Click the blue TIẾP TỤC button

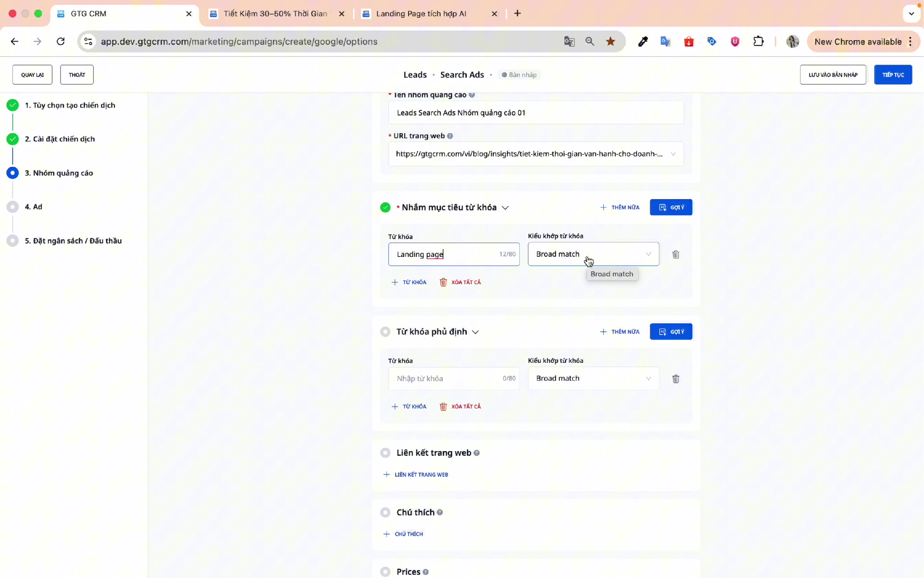(893, 75)
